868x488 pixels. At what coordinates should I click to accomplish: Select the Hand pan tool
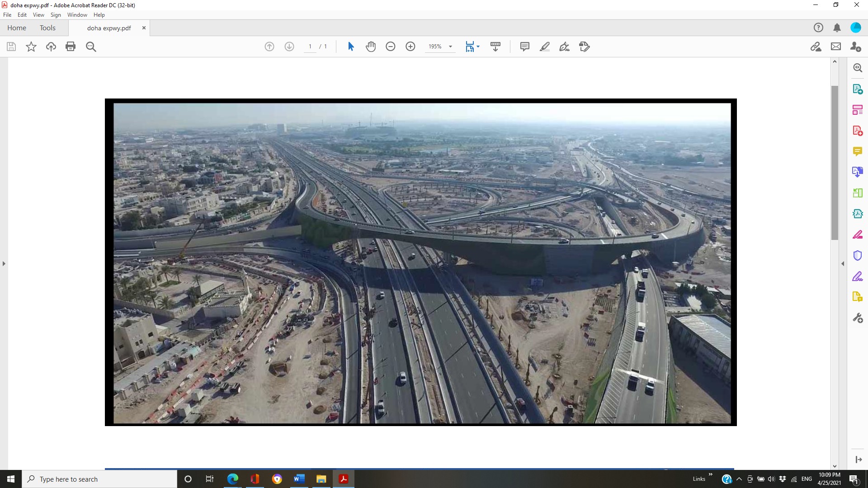pos(371,47)
